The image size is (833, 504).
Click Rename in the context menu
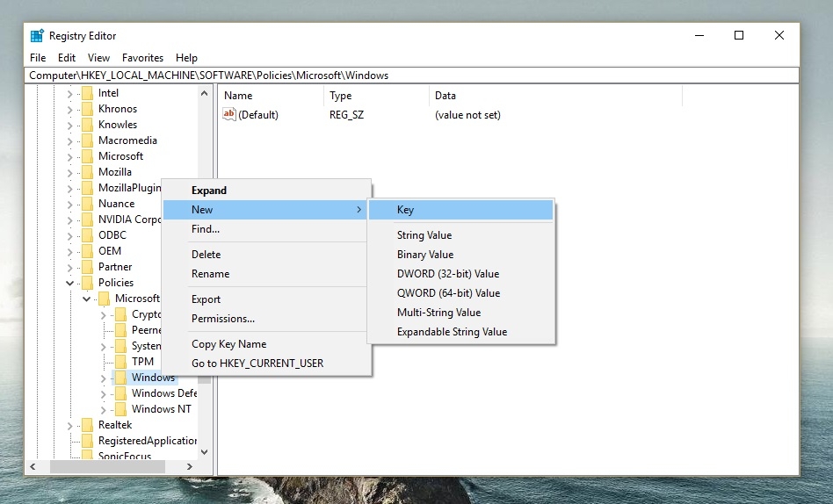tap(264, 273)
